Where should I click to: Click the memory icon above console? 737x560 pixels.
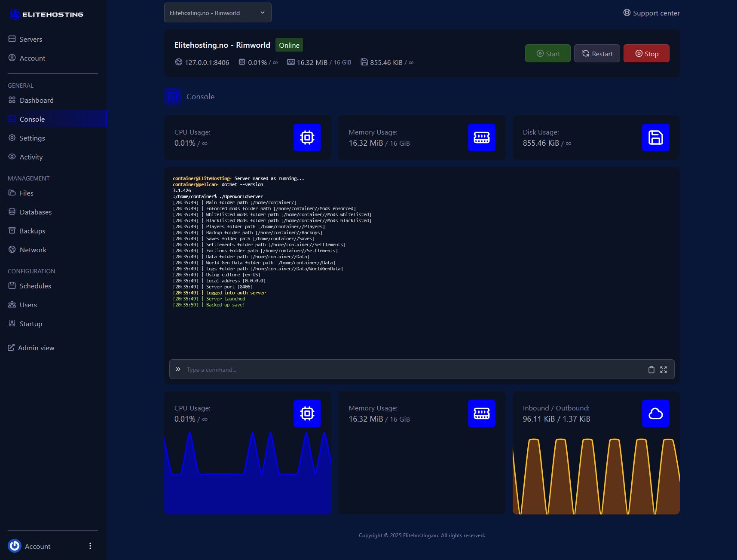pos(481,138)
